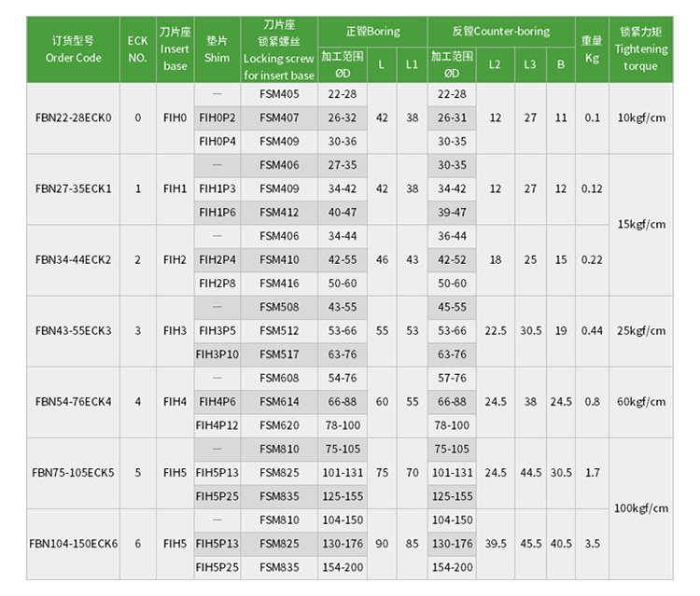Click the 26-32 boring range cell
The width and height of the screenshot is (700, 596).
pyautogui.click(x=343, y=118)
